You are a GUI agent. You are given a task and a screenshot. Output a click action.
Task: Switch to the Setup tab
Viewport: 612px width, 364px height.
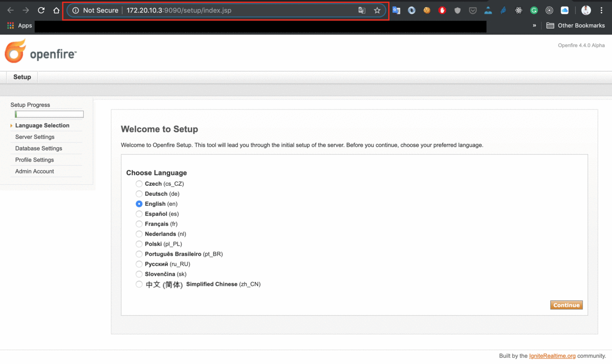pos(22,77)
